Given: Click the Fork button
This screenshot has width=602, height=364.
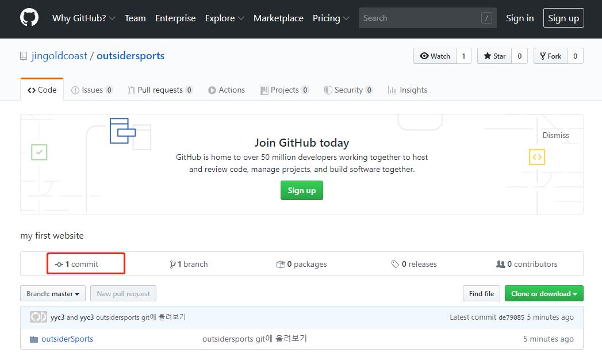Looking at the screenshot, I should [x=551, y=56].
